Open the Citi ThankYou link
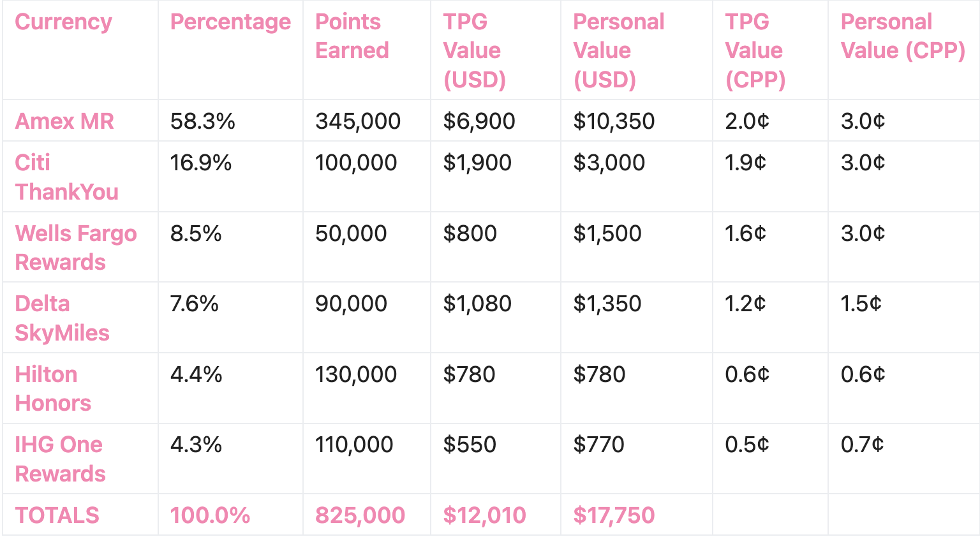Image resolution: width=980 pixels, height=537 pixels. pyautogui.click(x=66, y=177)
